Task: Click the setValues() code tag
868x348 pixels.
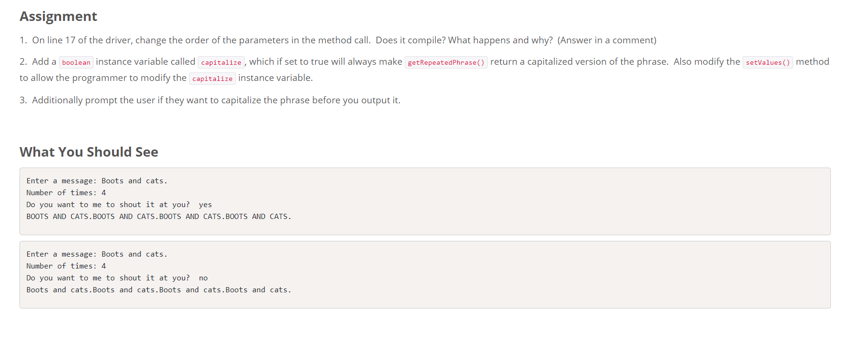Action: 768,62
